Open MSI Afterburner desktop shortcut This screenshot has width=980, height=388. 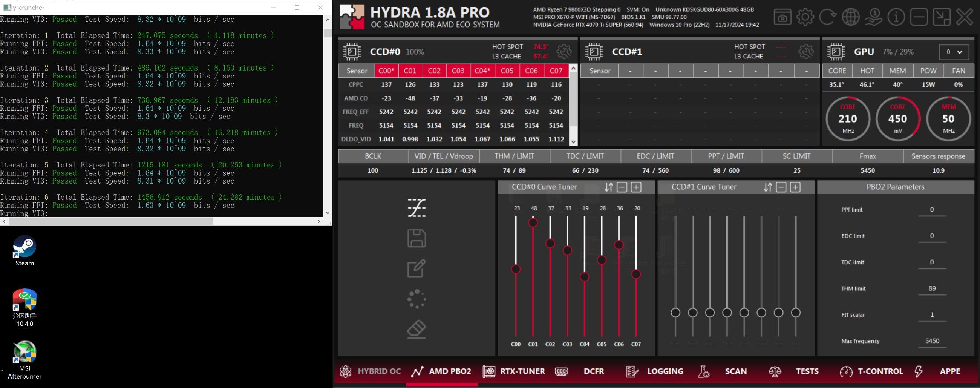[x=24, y=360]
